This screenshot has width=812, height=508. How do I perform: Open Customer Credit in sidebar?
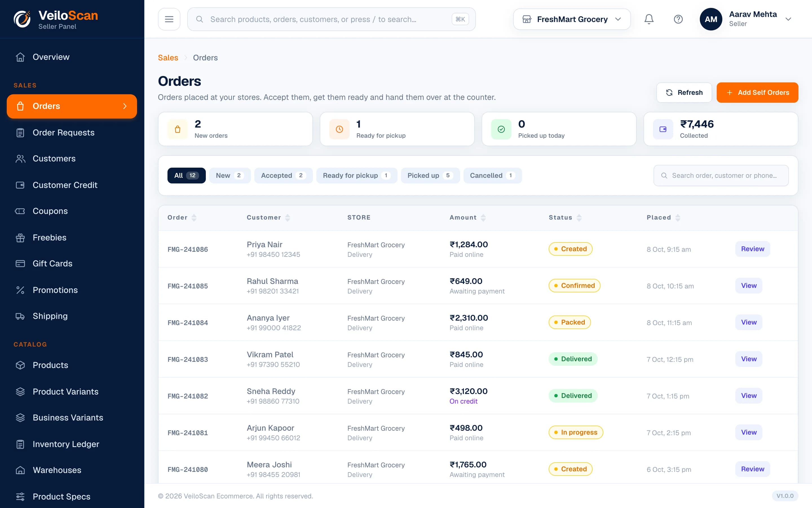[72, 185]
